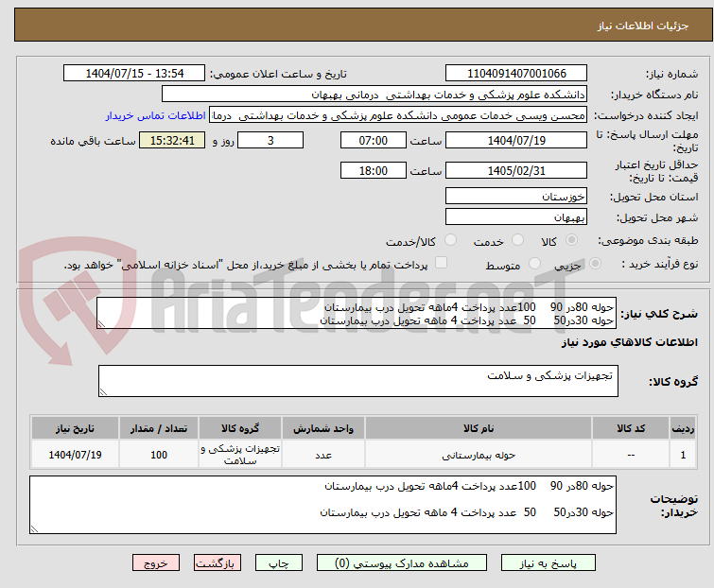Click the مشاهده مدارک پیوستی button
Screen dimensions: 714x588
tap(402, 563)
